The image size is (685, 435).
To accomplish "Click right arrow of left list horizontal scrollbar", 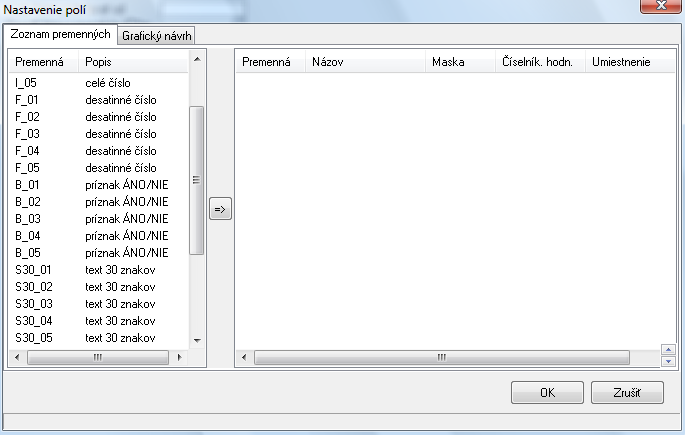I will (180, 357).
